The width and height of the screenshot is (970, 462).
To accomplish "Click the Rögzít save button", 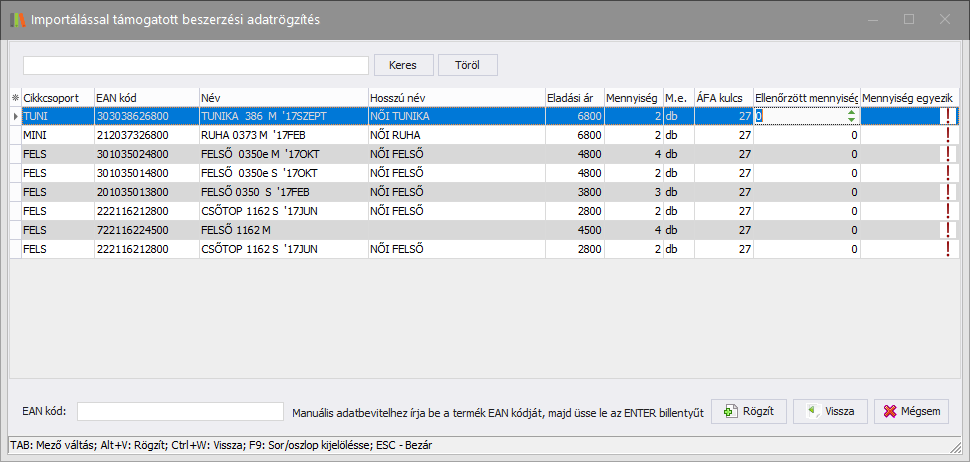I will [748, 411].
